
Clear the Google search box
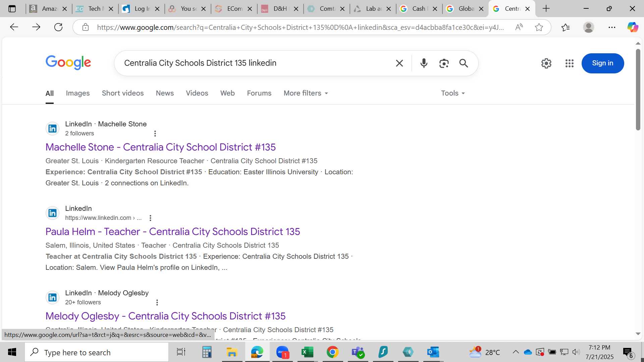(399, 63)
